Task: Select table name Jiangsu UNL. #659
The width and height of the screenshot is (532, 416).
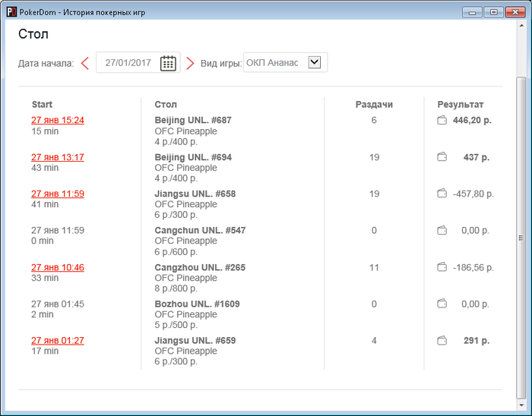Action: (x=195, y=340)
